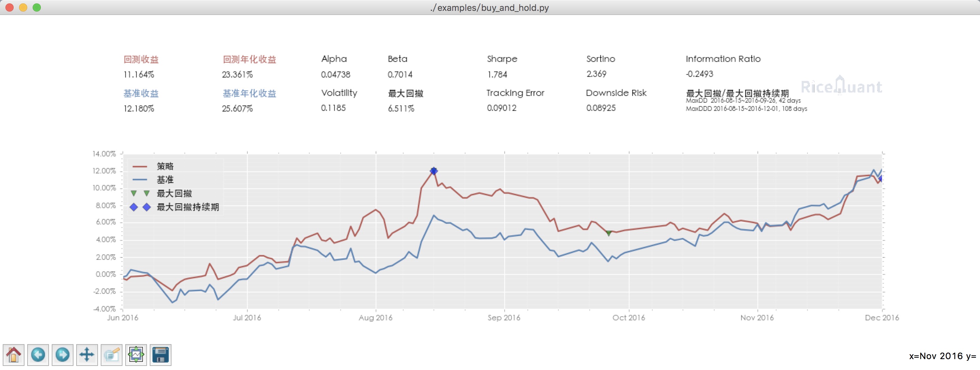Reset plot to original Home view

pos(14,354)
